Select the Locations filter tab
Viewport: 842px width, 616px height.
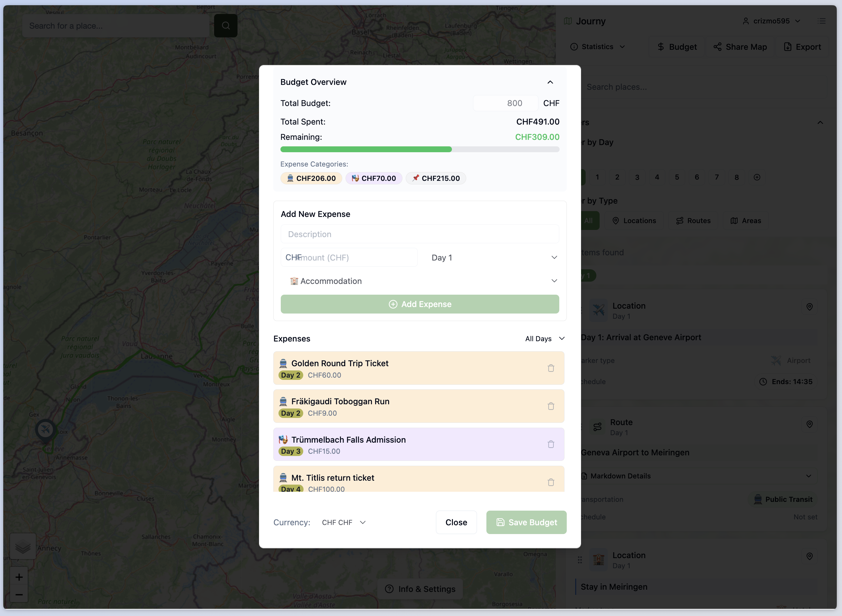[634, 221]
